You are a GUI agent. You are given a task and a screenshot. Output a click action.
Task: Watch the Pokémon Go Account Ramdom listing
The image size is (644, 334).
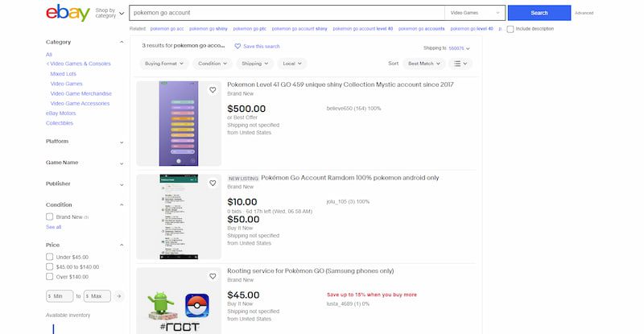[213, 183]
